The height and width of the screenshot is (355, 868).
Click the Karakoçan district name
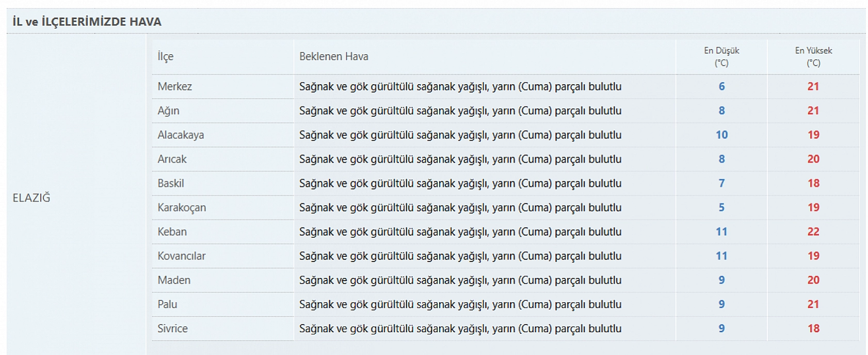point(182,208)
